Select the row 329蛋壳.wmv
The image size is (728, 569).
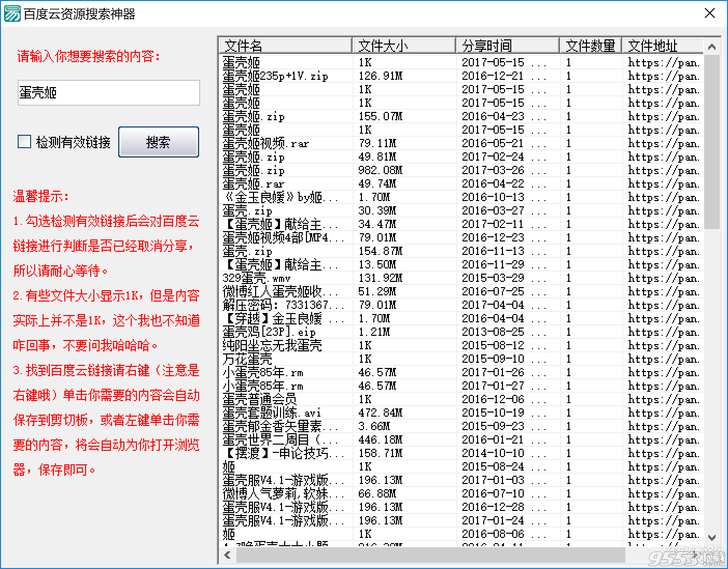[x=461, y=278]
